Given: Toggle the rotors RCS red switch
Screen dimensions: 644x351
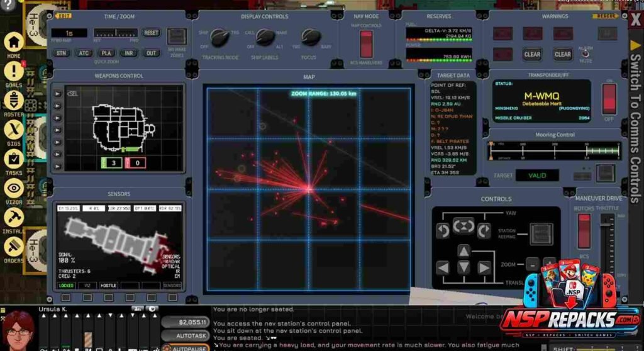Looking at the screenshot, I should click(x=584, y=231).
